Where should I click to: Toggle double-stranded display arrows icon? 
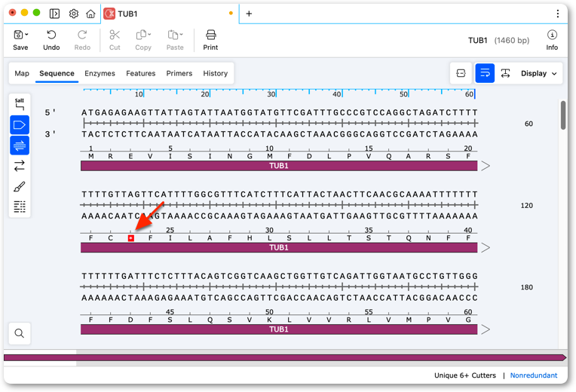20,166
